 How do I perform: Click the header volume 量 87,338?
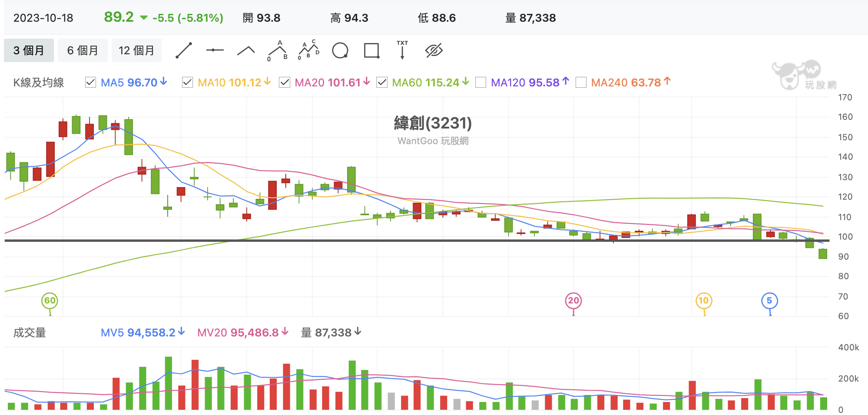coord(531,18)
